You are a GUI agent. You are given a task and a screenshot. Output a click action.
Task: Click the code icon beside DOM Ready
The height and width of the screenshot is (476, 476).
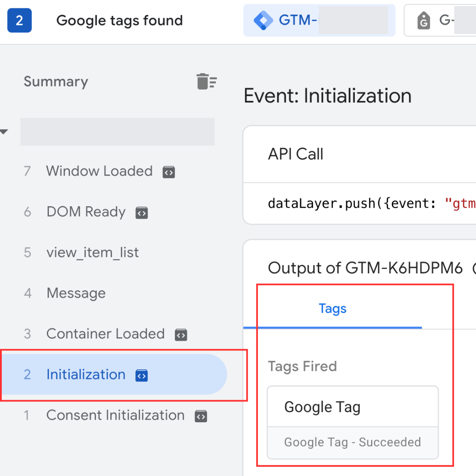click(x=141, y=213)
